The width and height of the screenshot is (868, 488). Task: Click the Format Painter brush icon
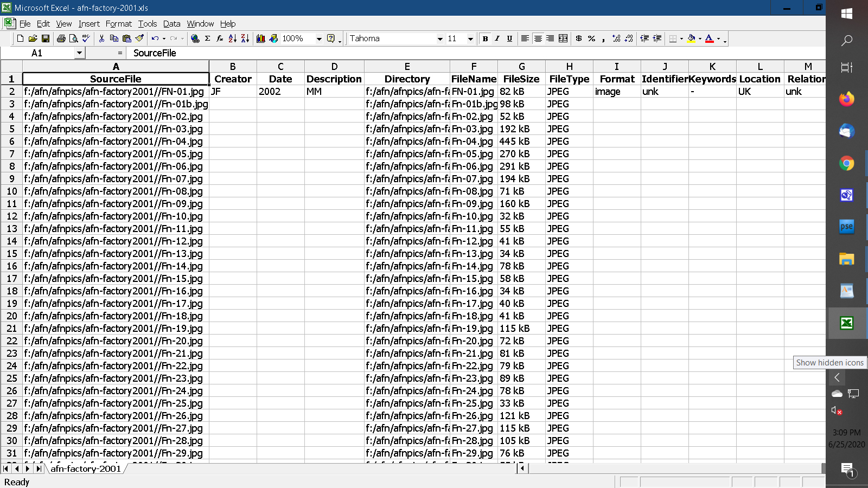[139, 38]
